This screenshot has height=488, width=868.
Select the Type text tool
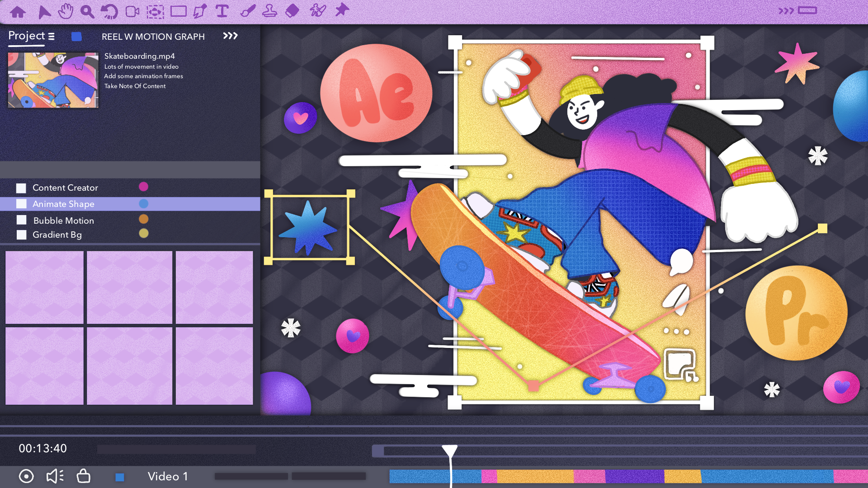point(222,11)
